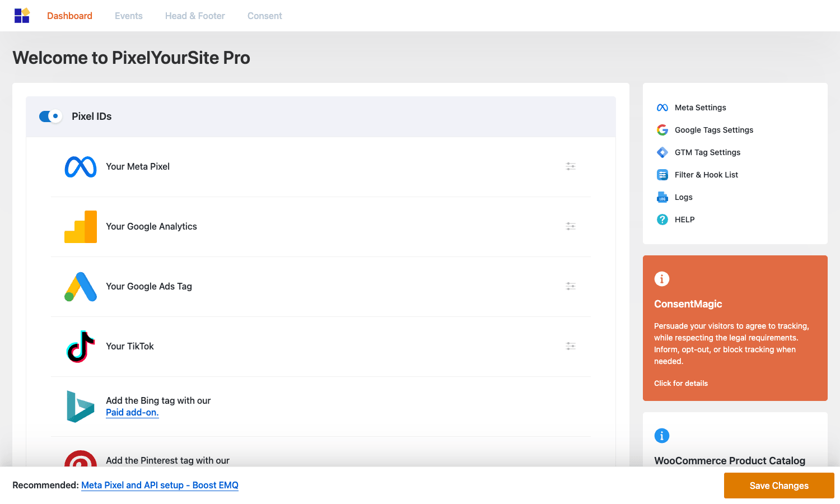Viewport: 840px width, 504px height.
Task: Open Google Tags Settings
Action: point(714,130)
